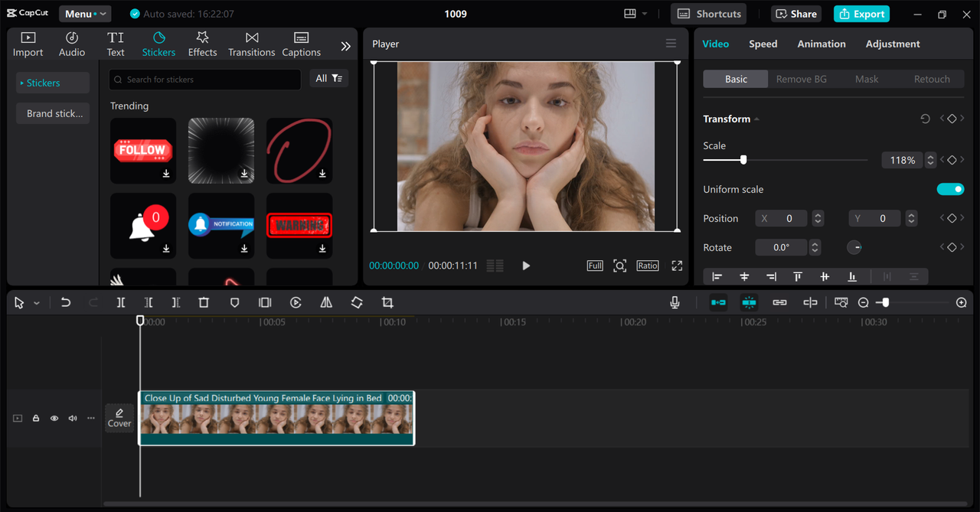Click the capture frame focus icon in player
This screenshot has height=512, width=980.
point(620,266)
